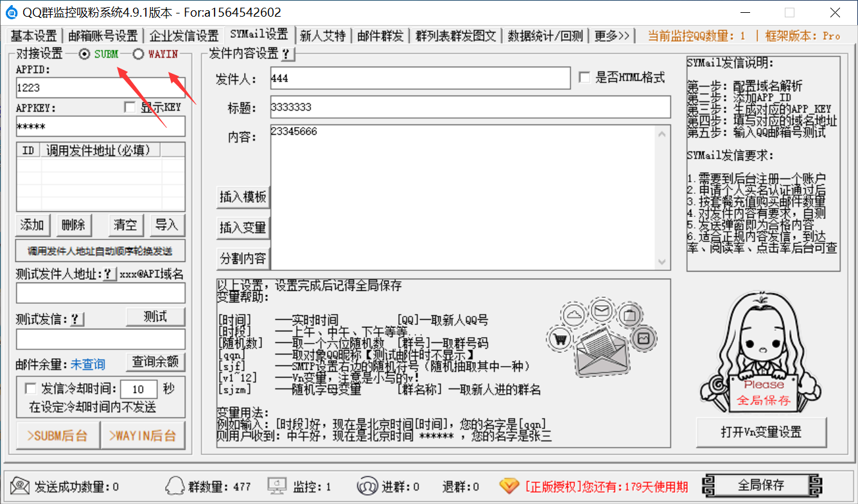The width and height of the screenshot is (858, 504).
Task: Click inside the 内容 text area
Action: coord(462,197)
